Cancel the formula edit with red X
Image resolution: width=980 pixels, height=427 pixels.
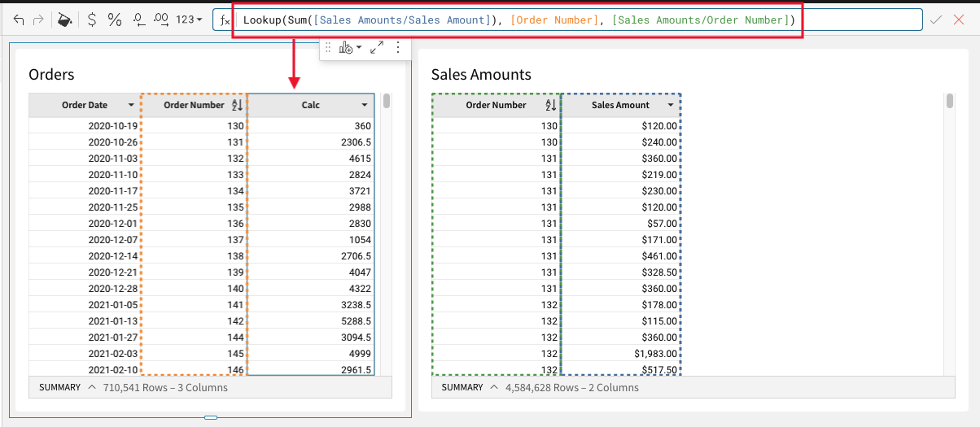[958, 20]
